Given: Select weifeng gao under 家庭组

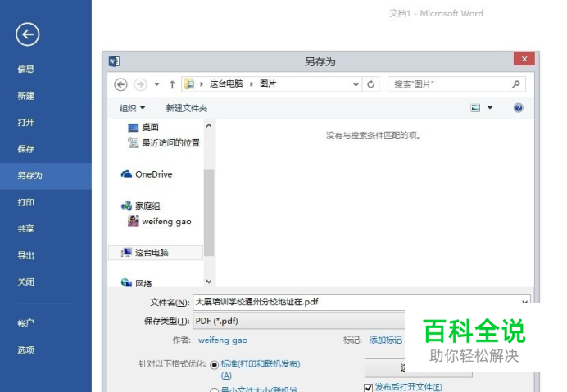Looking at the screenshot, I should pyautogui.click(x=166, y=222).
